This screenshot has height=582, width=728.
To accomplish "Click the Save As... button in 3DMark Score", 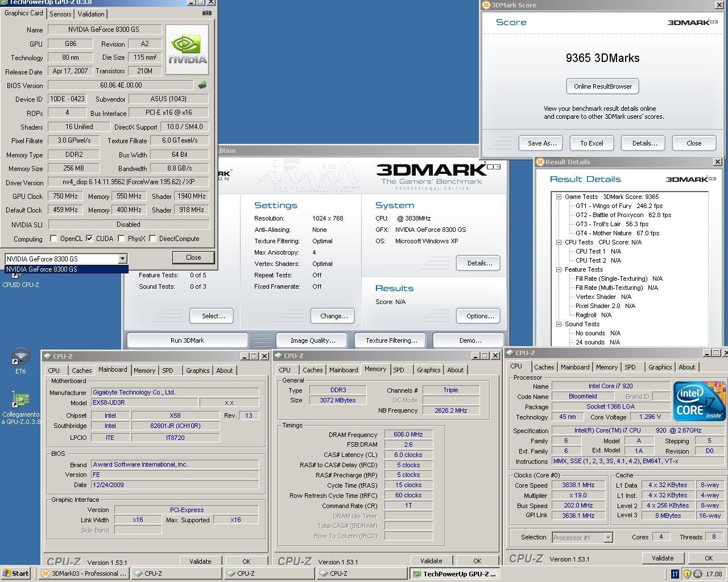I will (542, 143).
